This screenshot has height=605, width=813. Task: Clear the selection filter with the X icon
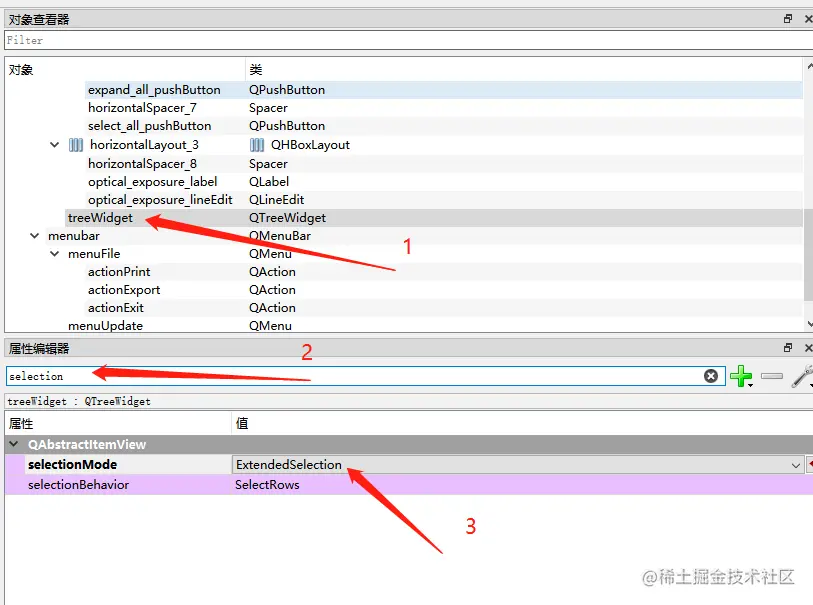click(711, 376)
